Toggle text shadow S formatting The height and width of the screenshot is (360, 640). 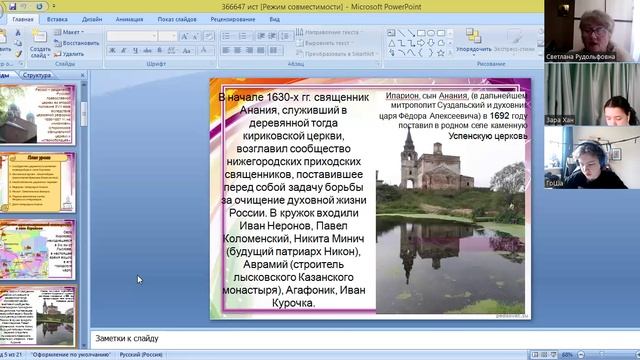(x=159, y=50)
